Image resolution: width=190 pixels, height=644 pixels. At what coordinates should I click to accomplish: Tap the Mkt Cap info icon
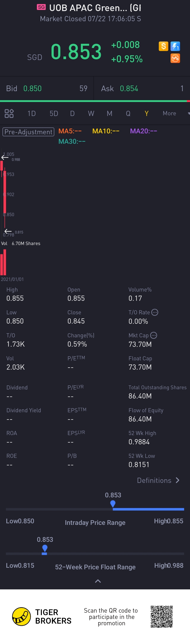point(153,335)
